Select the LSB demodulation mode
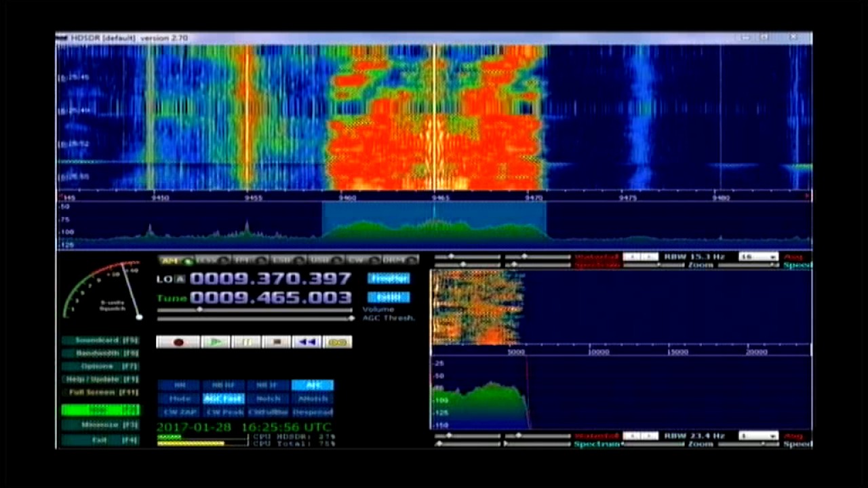Image resolution: width=868 pixels, height=488 pixels. pyautogui.click(x=288, y=260)
